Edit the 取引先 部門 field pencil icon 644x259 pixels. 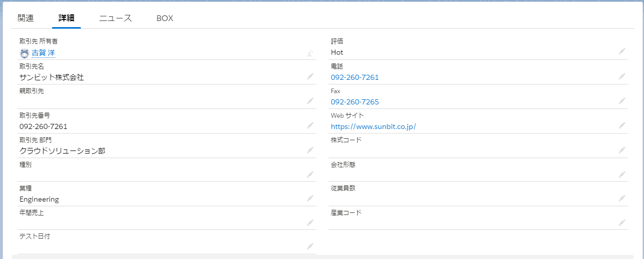[x=310, y=150]
